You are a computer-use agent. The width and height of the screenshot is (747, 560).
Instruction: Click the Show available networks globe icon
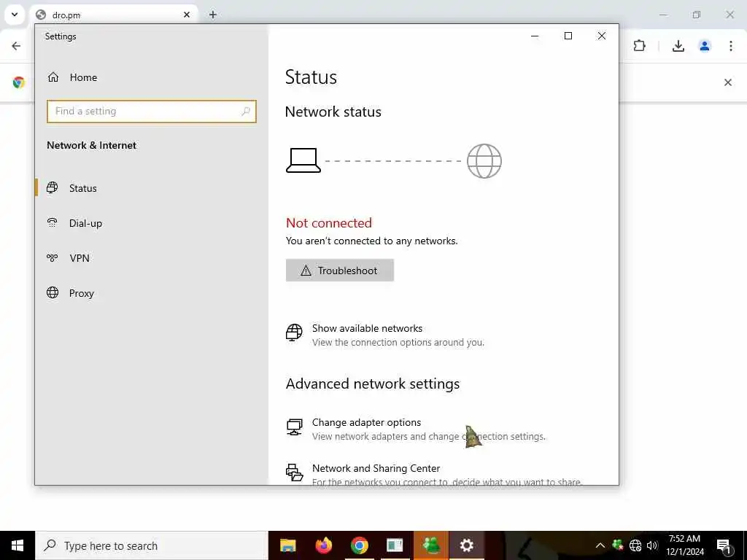(294, 332)
